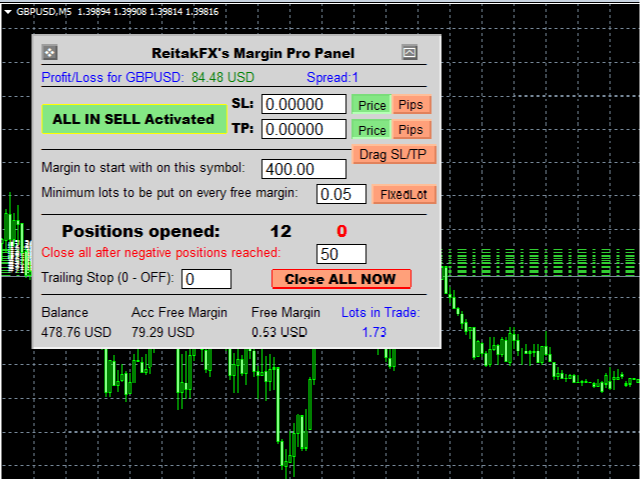
Task: Edit margin to start with field 400.00
Action: 304,169
